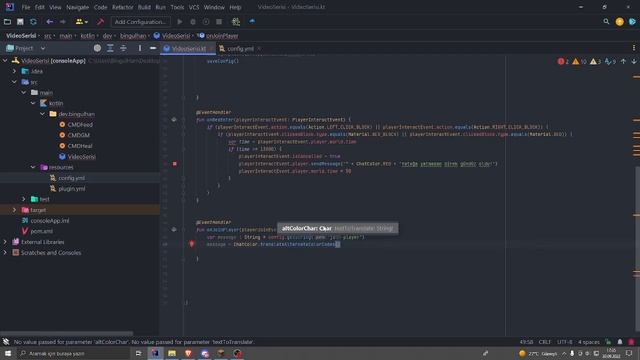Toggle the red breakpoint in gutter
640x360 pixels.
[175, 164]
